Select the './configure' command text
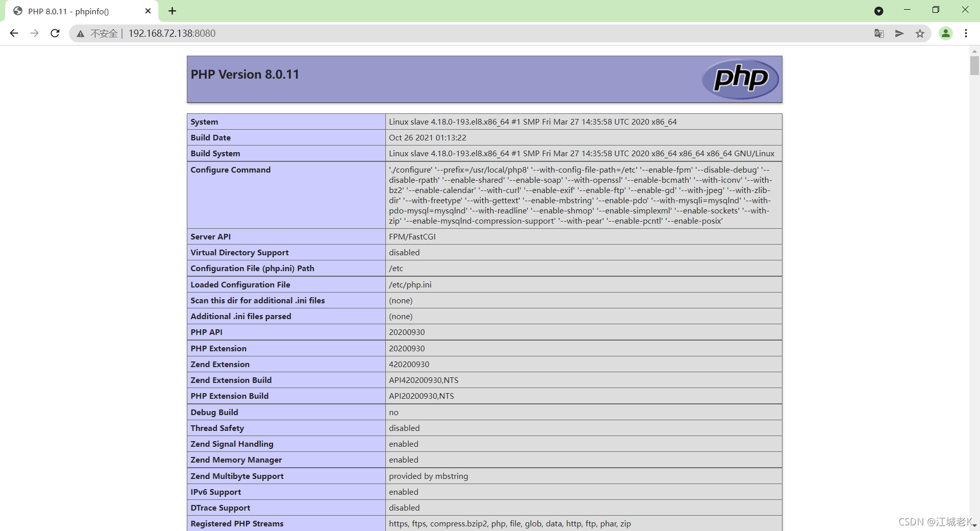 pyautogui.click(x=580, y=196)
